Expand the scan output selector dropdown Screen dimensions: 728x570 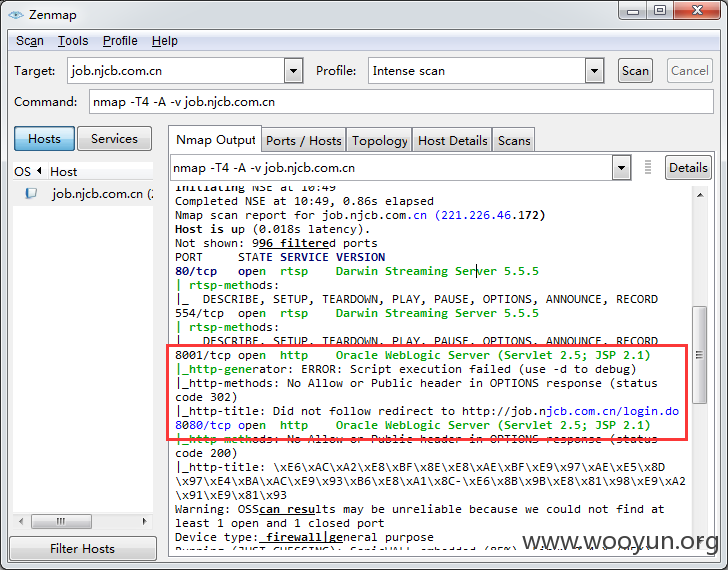(621, 168)
